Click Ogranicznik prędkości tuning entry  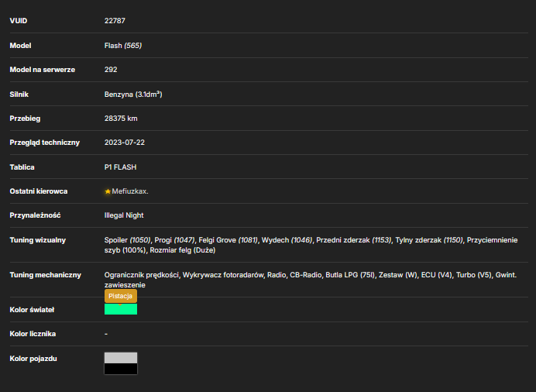coord(142,275)
